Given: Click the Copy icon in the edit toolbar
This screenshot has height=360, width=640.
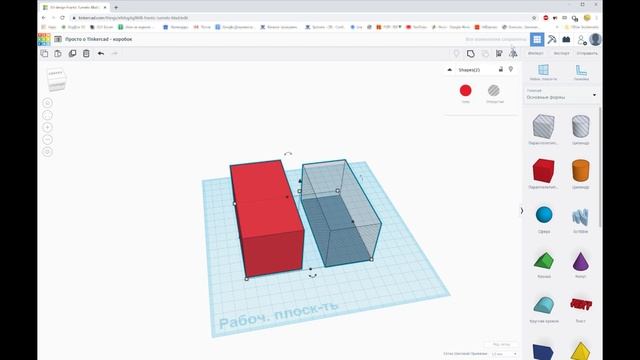Looking at the screenshot, I should 44,53.
